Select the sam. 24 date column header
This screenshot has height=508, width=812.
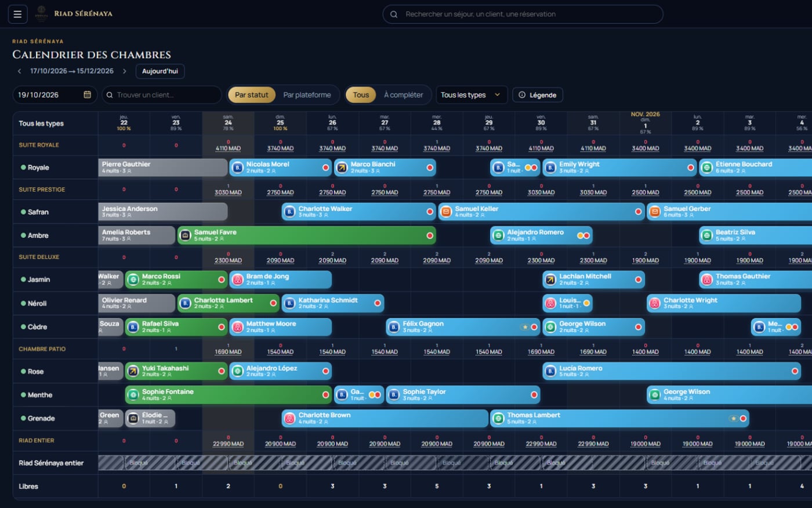228,123
